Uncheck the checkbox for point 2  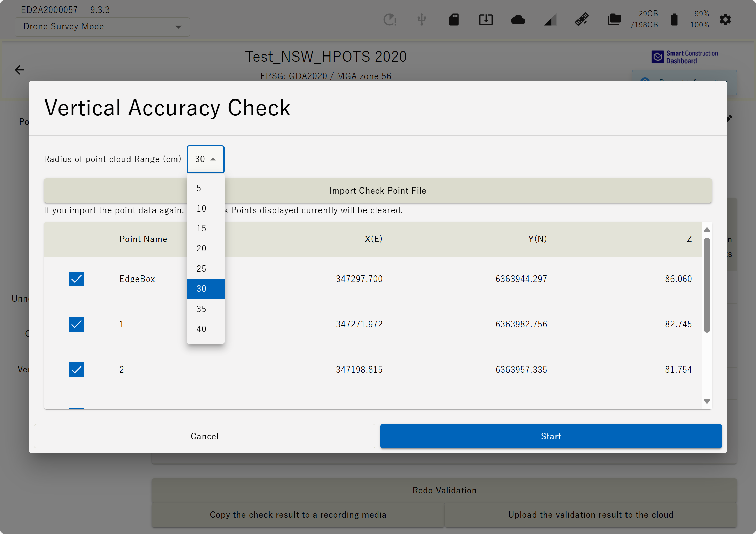77,370
